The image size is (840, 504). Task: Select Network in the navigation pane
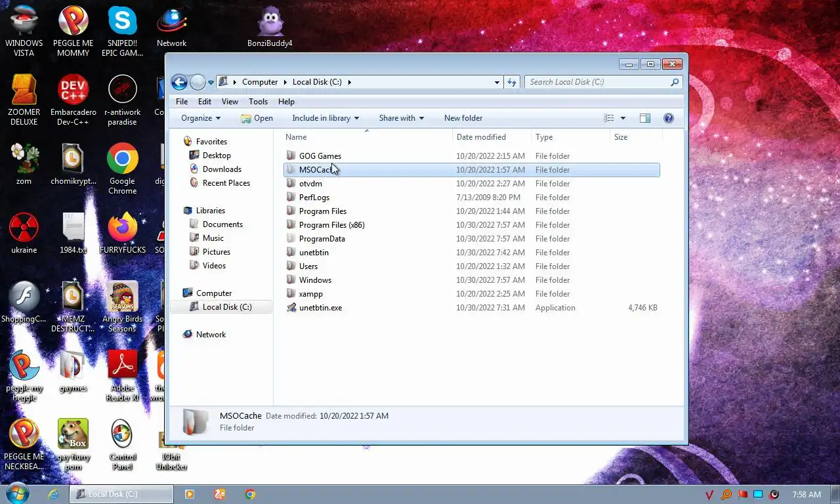211,335
